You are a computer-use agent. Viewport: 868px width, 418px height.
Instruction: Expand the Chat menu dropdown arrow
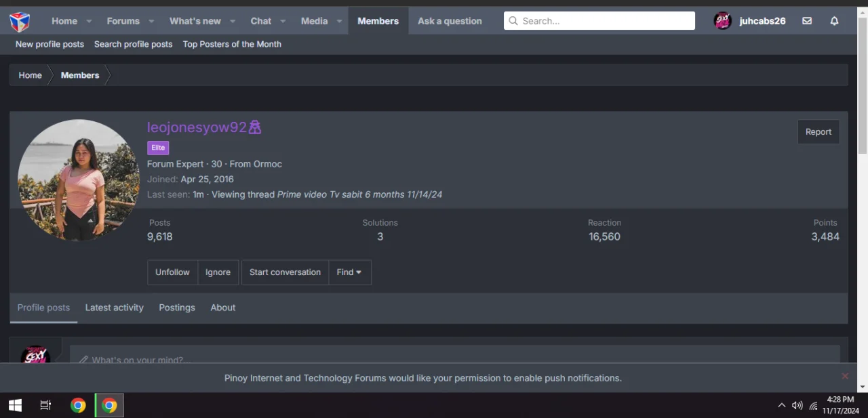[x=283, y=21]
